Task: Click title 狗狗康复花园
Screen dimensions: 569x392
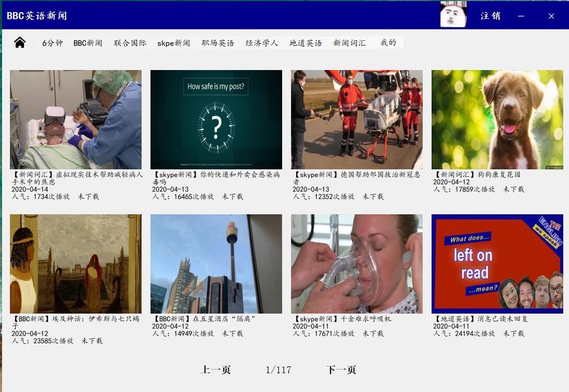Action: pyautogui.click(x=477, y=175)
